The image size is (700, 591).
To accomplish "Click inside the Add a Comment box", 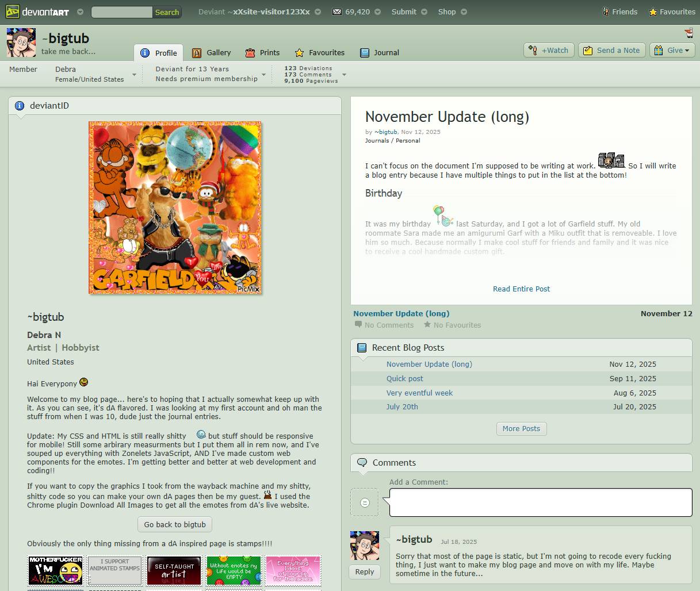I will tap(540, 502).
